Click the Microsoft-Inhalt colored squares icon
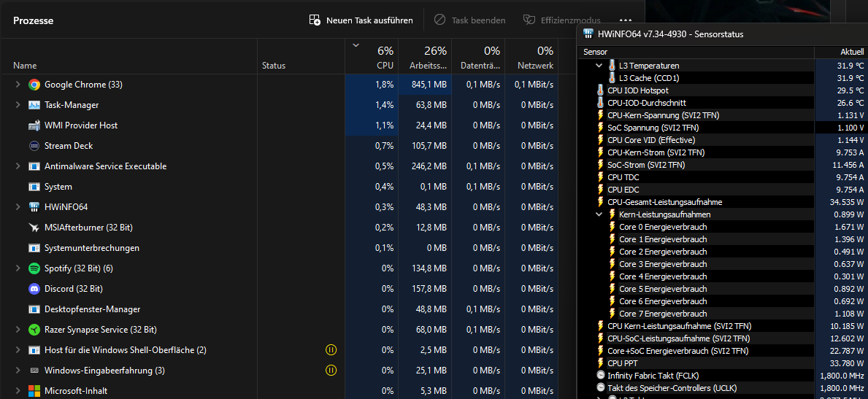The height and width of the screenshot is (399, 868). 34,391
